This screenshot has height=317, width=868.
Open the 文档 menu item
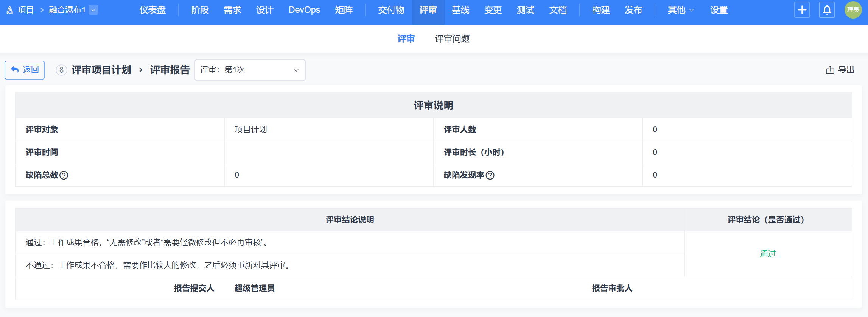pyautogui.click(x=558, y=10)
